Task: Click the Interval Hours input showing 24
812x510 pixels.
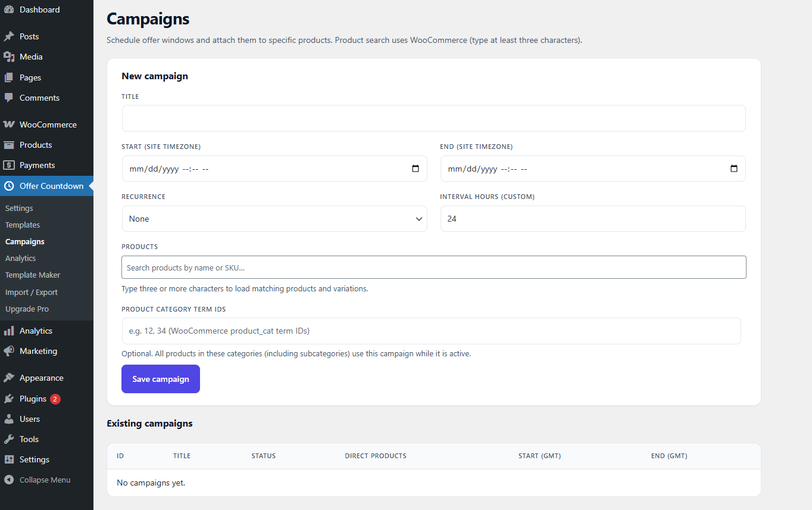Action: [593, 219]
